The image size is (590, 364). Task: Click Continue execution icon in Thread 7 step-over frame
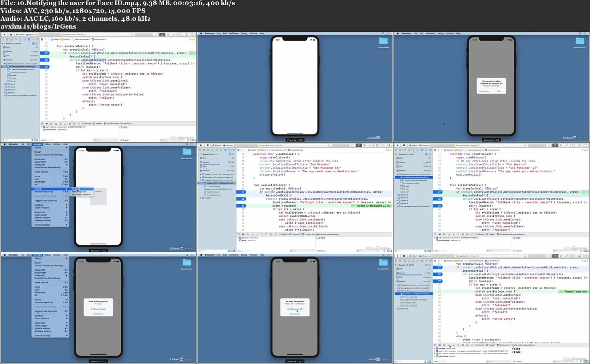[444, 345]
